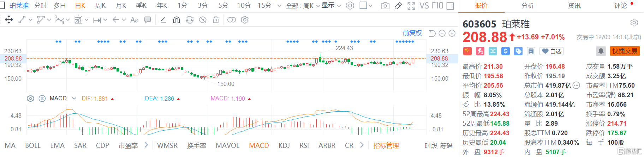The height and width of the screenshot is (157, 644).
Task: Open the 评论 comments tab
Action: coord(621,6)
